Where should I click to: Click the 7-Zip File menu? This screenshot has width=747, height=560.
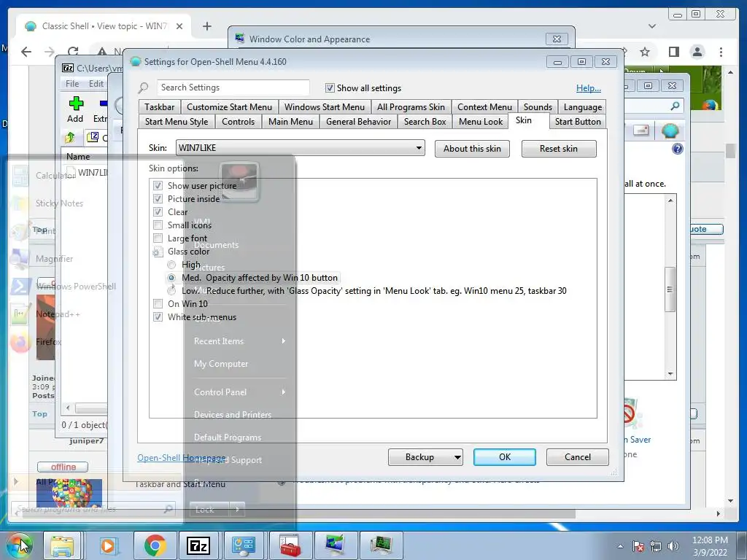tap(72, 83)
